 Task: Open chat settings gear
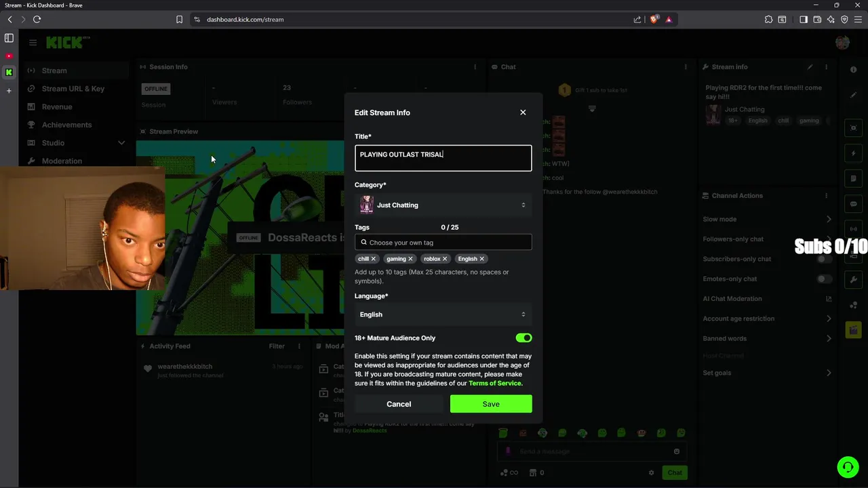[x=651, y=473]
